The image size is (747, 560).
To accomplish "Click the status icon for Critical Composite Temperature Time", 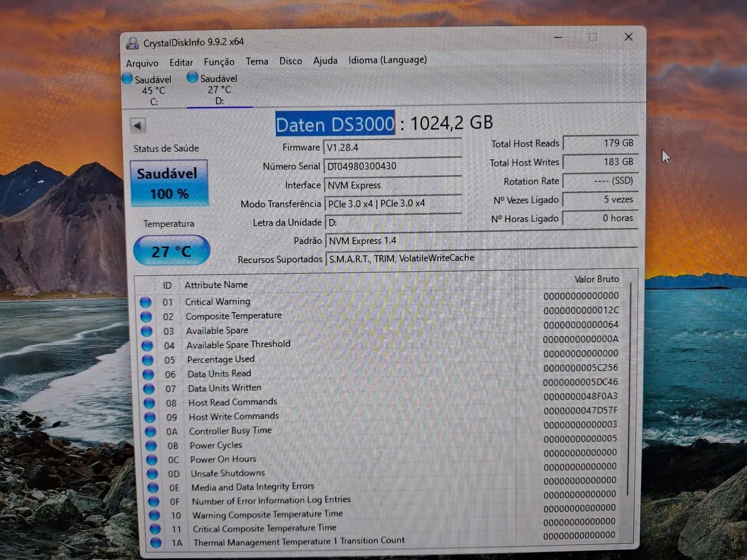I will point(155,529).
